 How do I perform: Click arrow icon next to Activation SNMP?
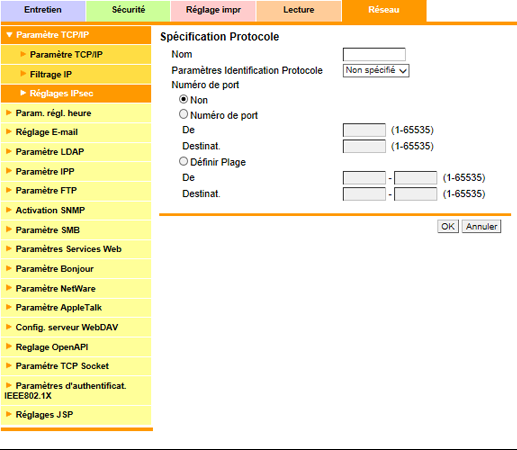click(x=9, y=210)
